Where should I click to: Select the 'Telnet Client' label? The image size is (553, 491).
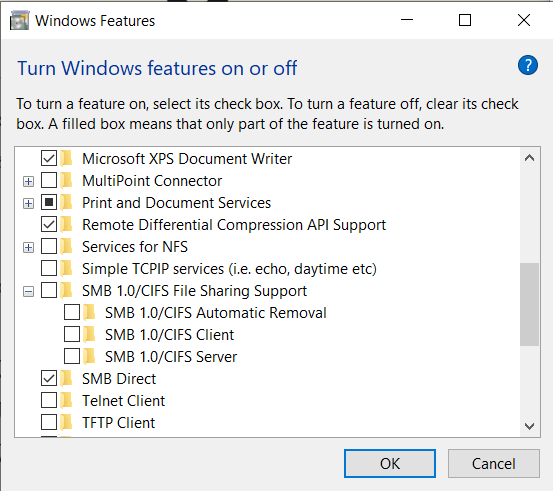pos(123,401)
